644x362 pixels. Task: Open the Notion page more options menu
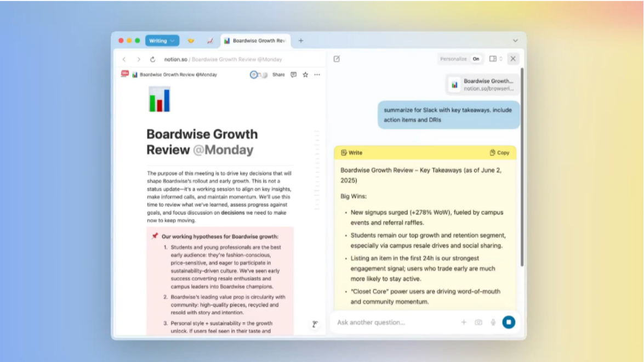[x=317, y=75]
